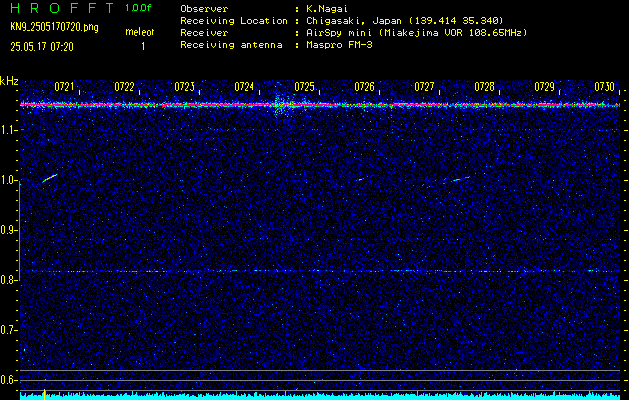Screen dimensions: 629x400
Task: Click the 1.1 frequency axis label
Action: [x=8, y=130]
